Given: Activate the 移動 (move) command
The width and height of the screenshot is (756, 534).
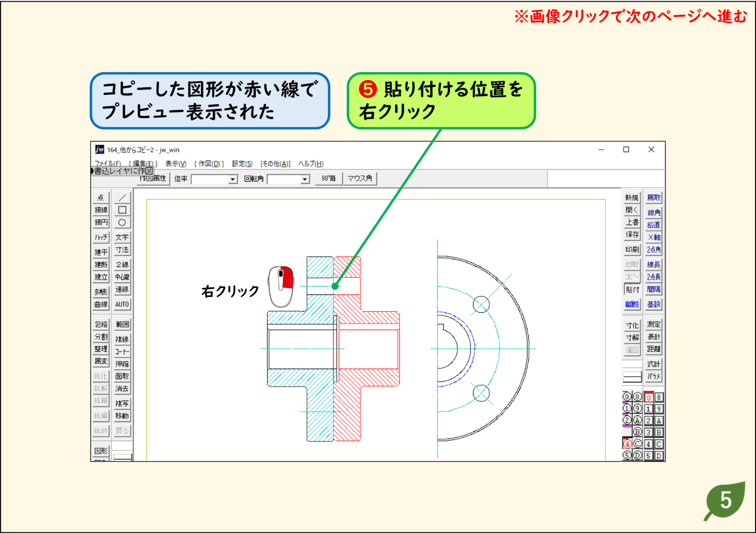Looking at the screenshot, I should pos(122,416).
